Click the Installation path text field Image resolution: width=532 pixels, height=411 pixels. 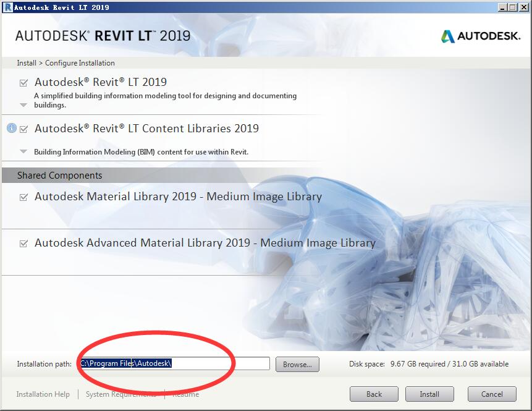click(174, 363)
